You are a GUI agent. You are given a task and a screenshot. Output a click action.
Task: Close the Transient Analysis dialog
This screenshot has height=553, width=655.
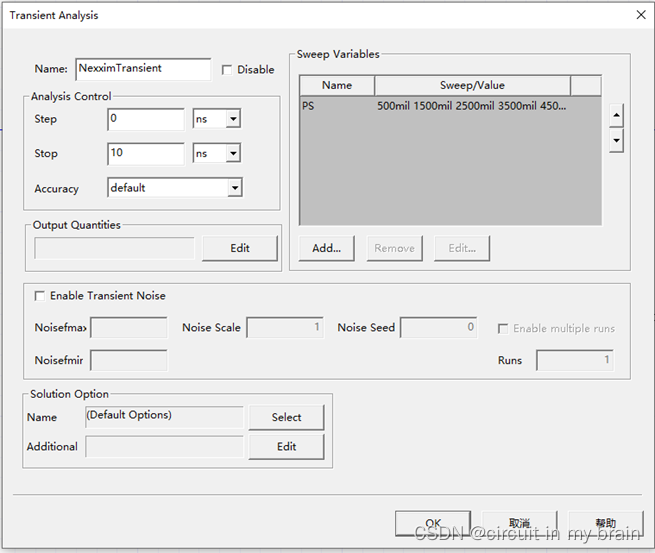coord(640,15)
